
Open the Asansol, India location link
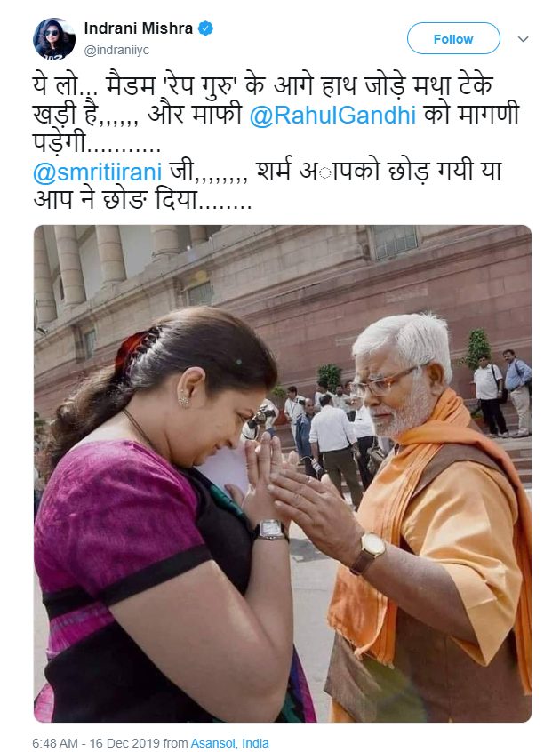(229, 743)
